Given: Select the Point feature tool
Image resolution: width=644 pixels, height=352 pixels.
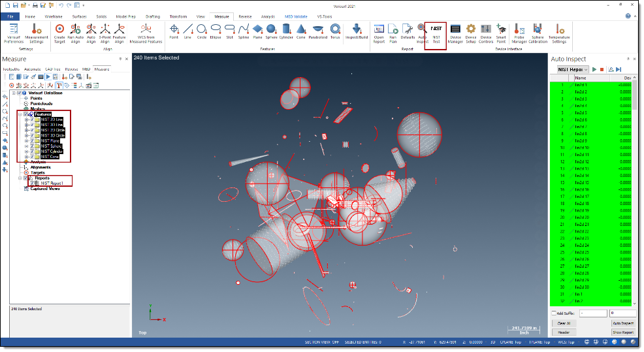Looking at the screenshot, I should coord(174,31).
